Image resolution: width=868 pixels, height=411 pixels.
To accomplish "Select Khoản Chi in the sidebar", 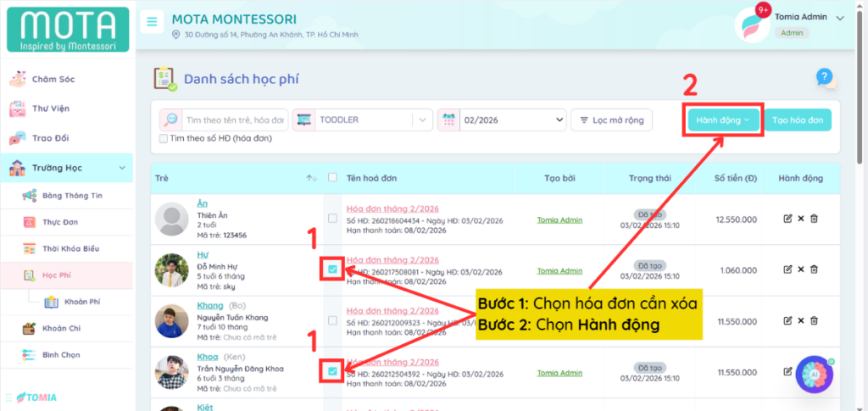I will [x=61, y=328].
